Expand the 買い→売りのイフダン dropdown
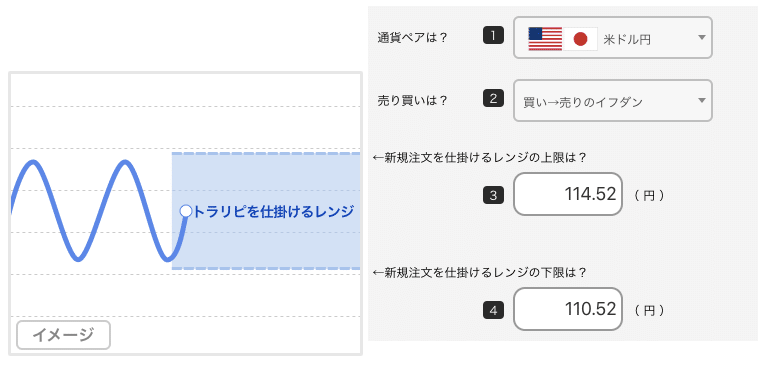 613,100
